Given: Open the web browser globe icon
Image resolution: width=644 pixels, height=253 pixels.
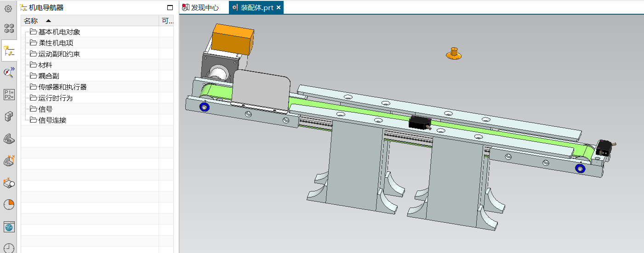Looking at the screenshot, I should click(9, 227).
